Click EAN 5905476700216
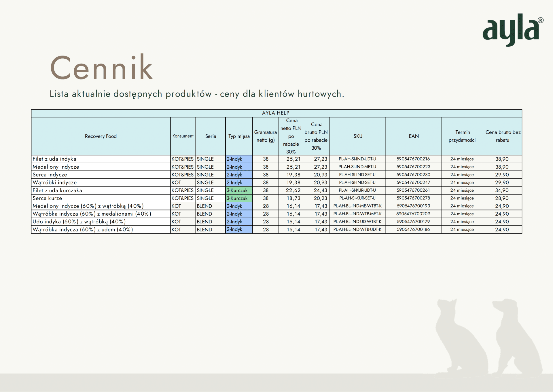The height and width of the screenshot is (392, 553). [413, 159]
